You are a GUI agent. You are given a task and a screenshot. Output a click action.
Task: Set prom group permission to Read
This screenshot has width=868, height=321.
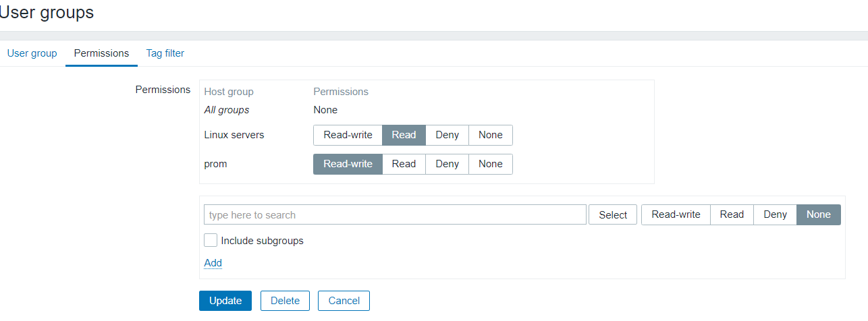coord(404,164)
